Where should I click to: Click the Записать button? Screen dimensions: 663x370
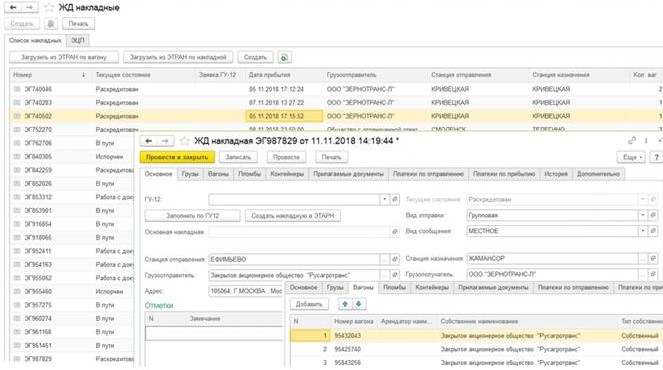(x=238, y=157)
